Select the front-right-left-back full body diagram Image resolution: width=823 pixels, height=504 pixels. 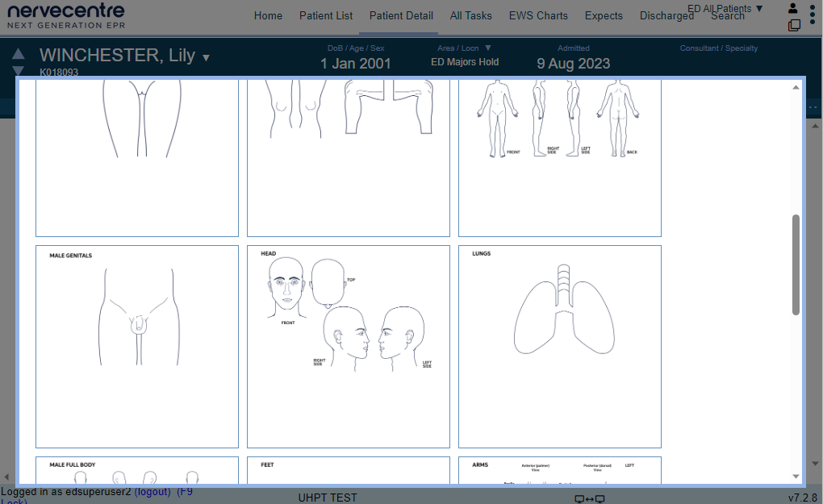[559, 158]
